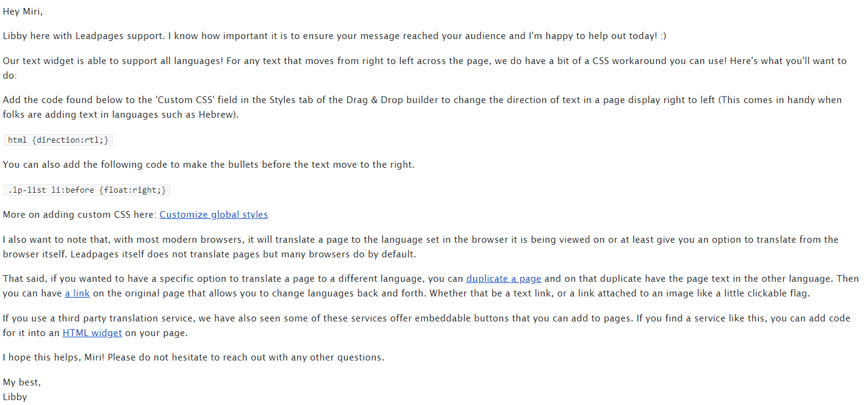Image resolution: width=868 pixels, height=405 pixels.
Task: Open the Customize global styles link
Action: (x=213, y=215)
